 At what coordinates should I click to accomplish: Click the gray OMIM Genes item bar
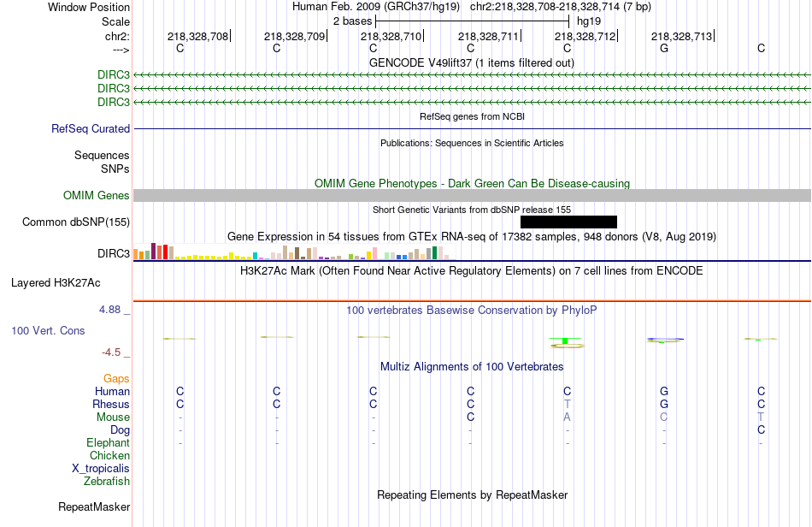472,195
